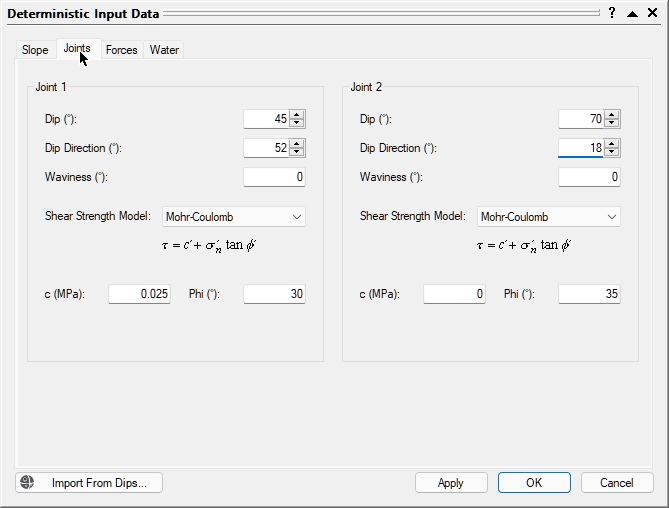Click Joint 1 cohesion field showing 0.025
The height and width of the screenshot is (508, 669).
[x=140, y=294]
